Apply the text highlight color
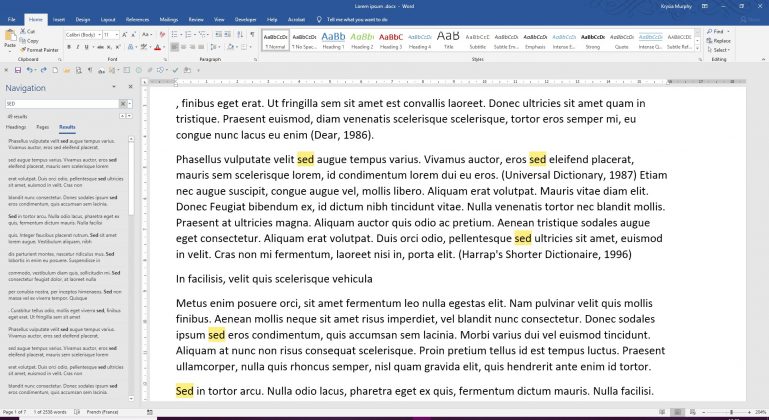The height and width of the screenshot is (420, 769). pyautogui.click(x=144, y=47)
